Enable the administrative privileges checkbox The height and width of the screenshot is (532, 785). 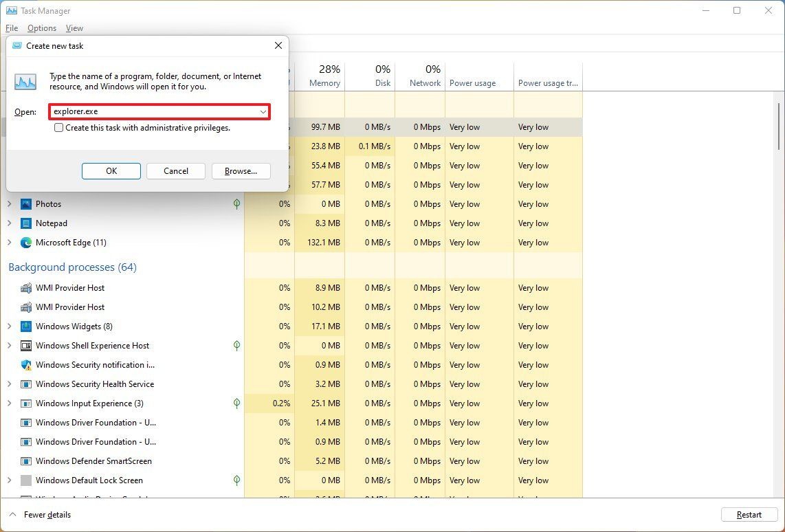(59, 128)
